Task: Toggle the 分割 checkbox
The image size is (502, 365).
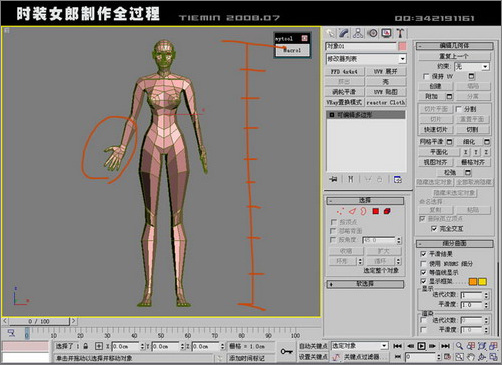Action: 459,109
